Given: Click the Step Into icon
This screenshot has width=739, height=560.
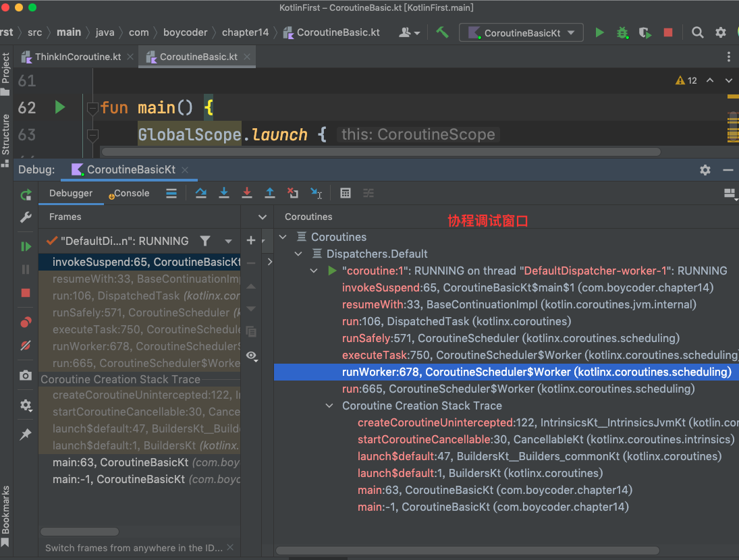Looking at the screenshot, I should [224, 193].
